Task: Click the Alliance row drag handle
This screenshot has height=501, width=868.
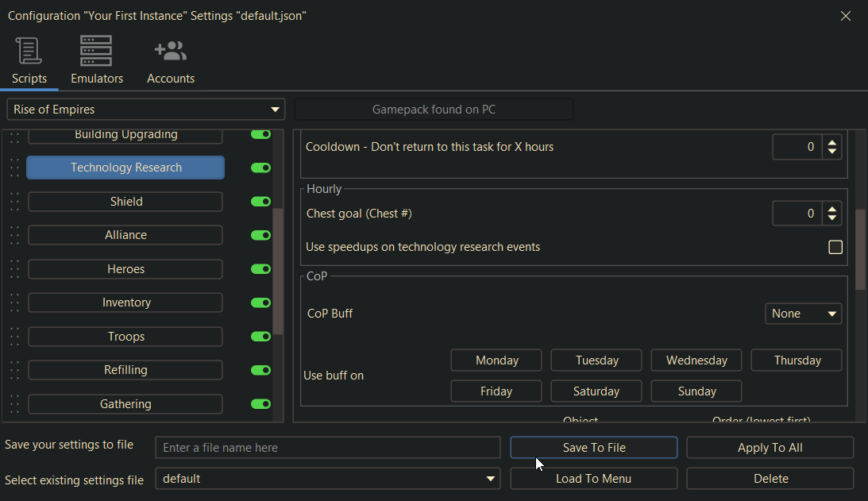Action: pyautogui.click(x=15, y=235)
